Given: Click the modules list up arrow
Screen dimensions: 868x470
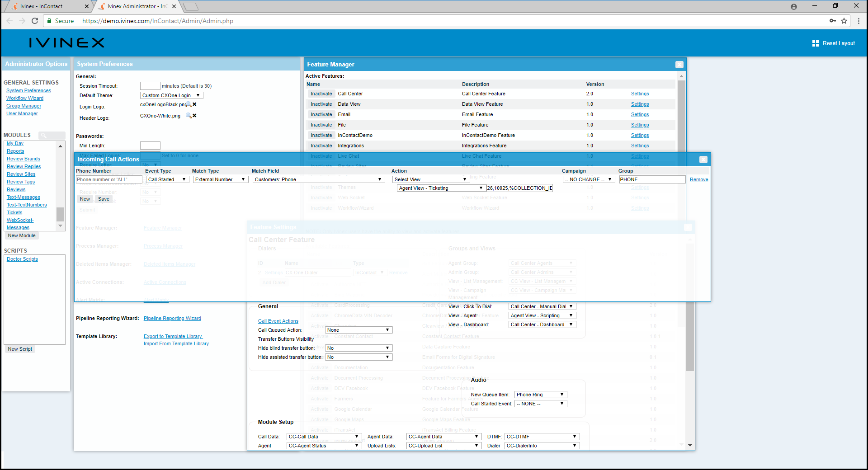Looking at the screenshot, I should click(60, 146).
